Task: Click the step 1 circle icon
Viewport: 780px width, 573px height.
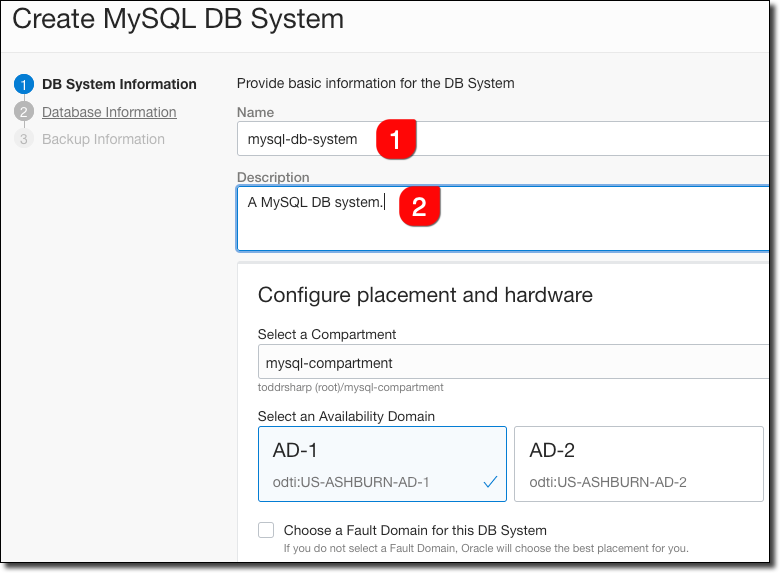Action: tap(24, 84)
